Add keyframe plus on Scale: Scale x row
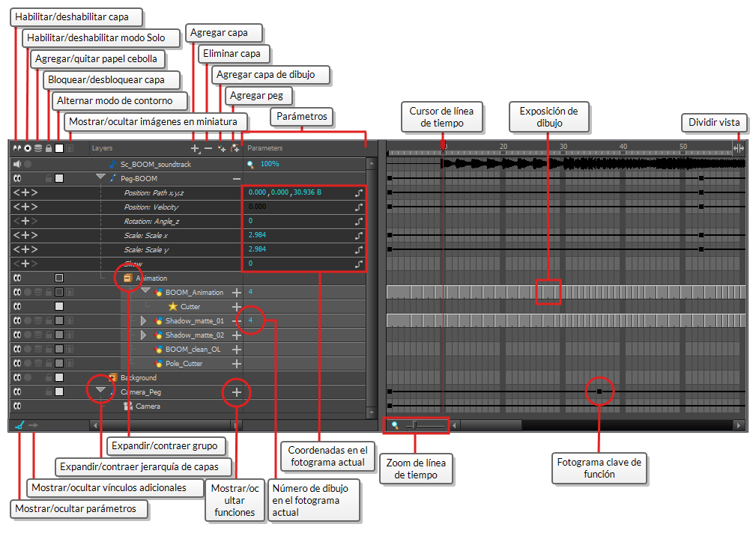The height and width of the screenshot is (533, 756). [x=25, y=236]
